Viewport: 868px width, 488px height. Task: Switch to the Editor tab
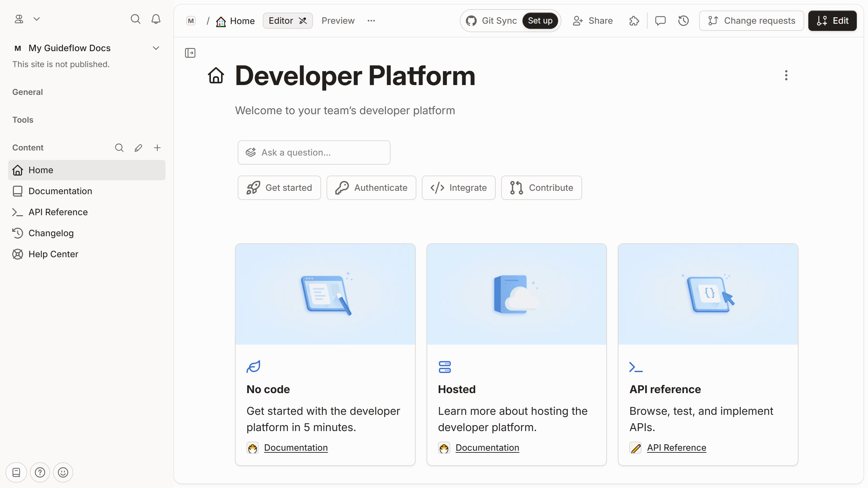click(x=288, y=21)
